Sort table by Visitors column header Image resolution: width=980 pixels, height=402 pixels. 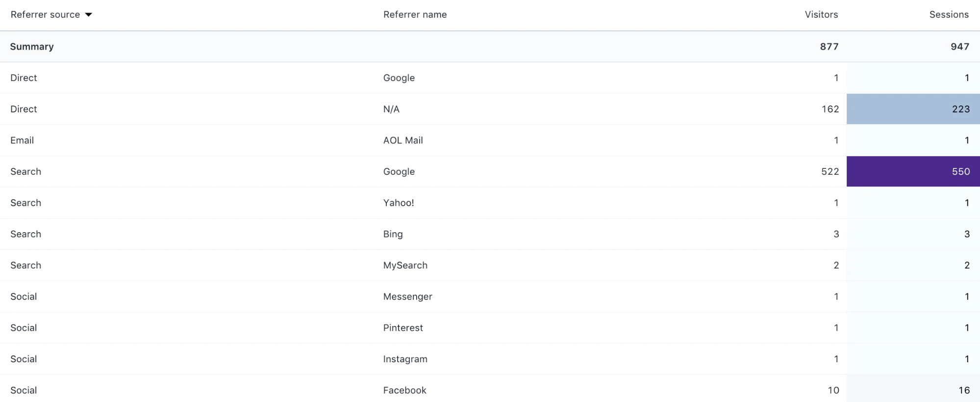(x=821, y=15)
